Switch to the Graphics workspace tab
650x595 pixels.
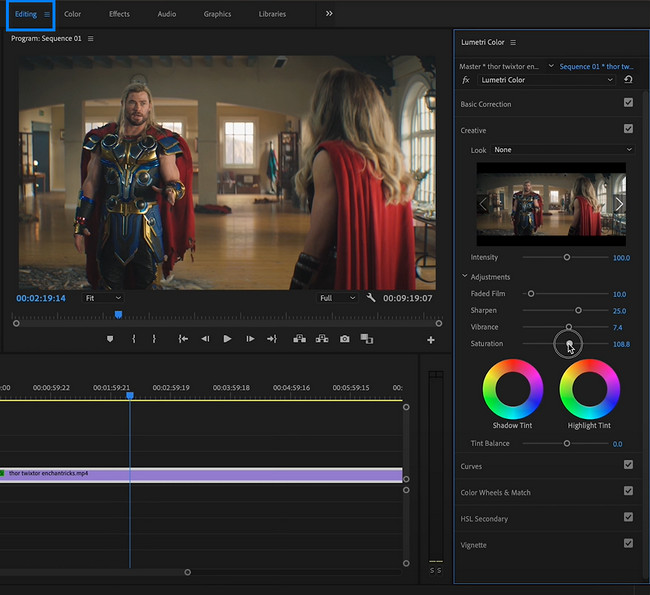click(x=217, y=14)
